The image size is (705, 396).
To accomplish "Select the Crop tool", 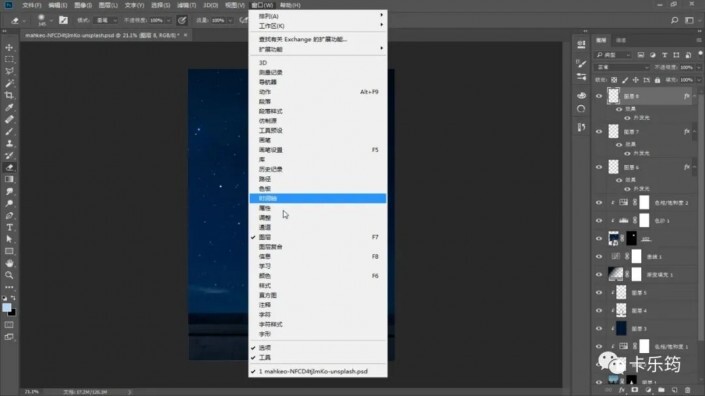I will pyautogui.click(x=9, y=95).
